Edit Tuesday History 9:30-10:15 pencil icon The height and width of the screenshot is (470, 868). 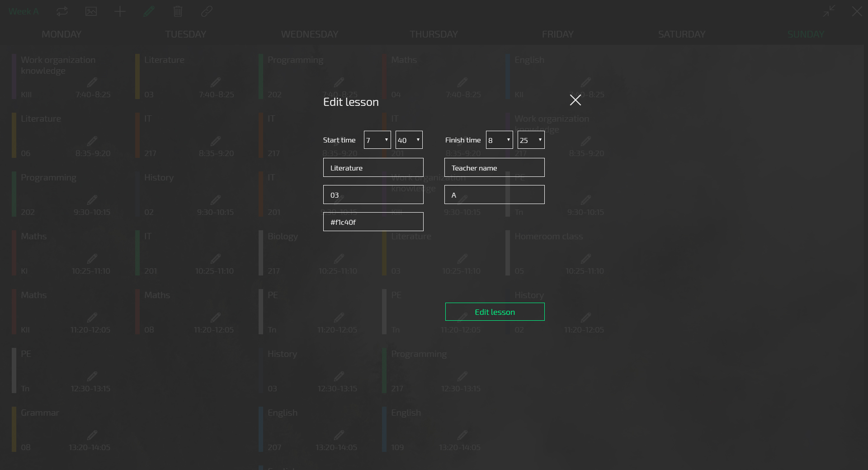pyautogui.click(x=216, y=200)
